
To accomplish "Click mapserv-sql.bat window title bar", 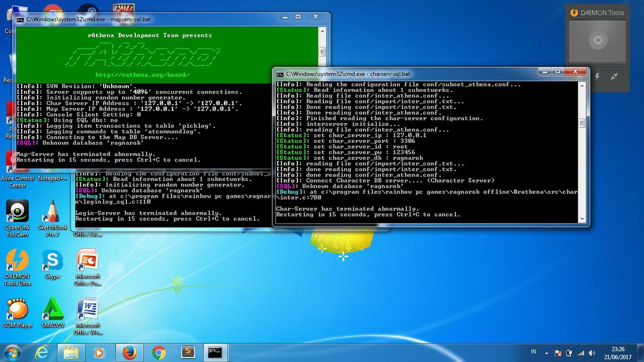I will click(172, 19).
